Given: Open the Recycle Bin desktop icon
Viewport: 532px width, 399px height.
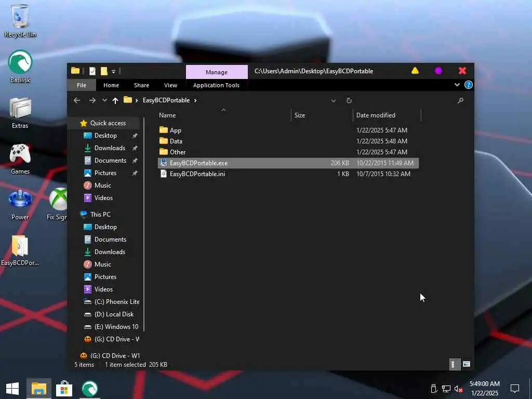Looking at the screenshot, I should 20,21.
